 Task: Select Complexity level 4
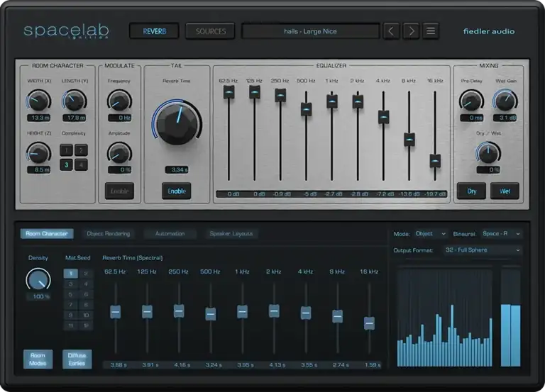81,165
